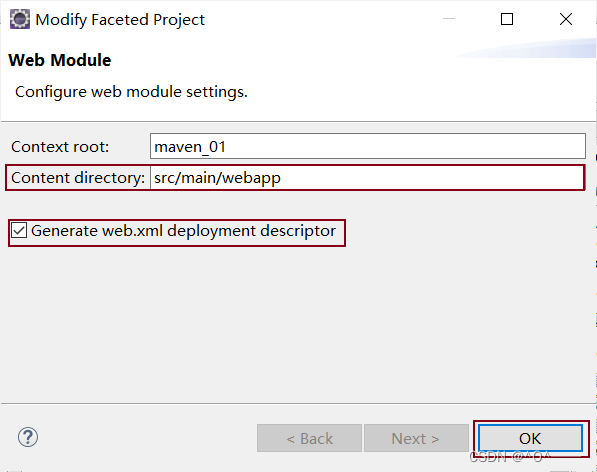597x472 pixels.
Task: Click the Context root label
Action: (60, 147)
